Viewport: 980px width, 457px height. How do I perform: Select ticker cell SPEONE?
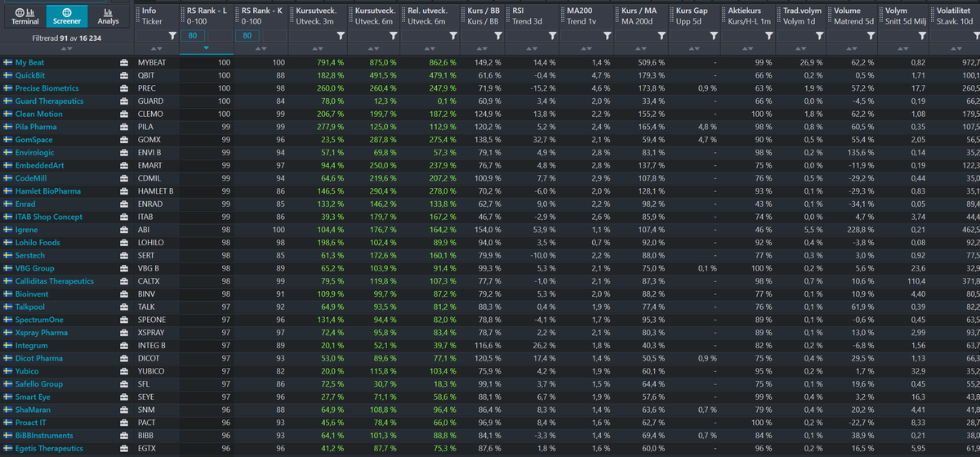pyautogui.click(x=152, y=320)
